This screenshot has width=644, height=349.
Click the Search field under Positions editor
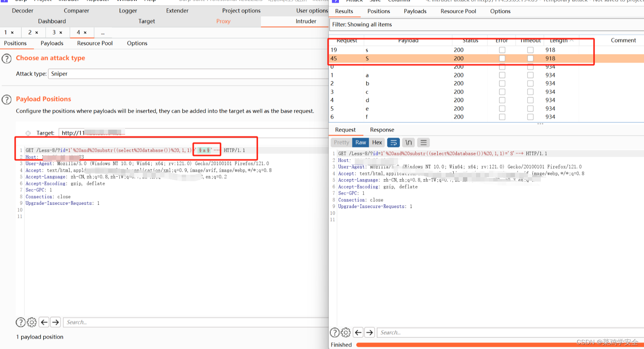tap(196, 322)
